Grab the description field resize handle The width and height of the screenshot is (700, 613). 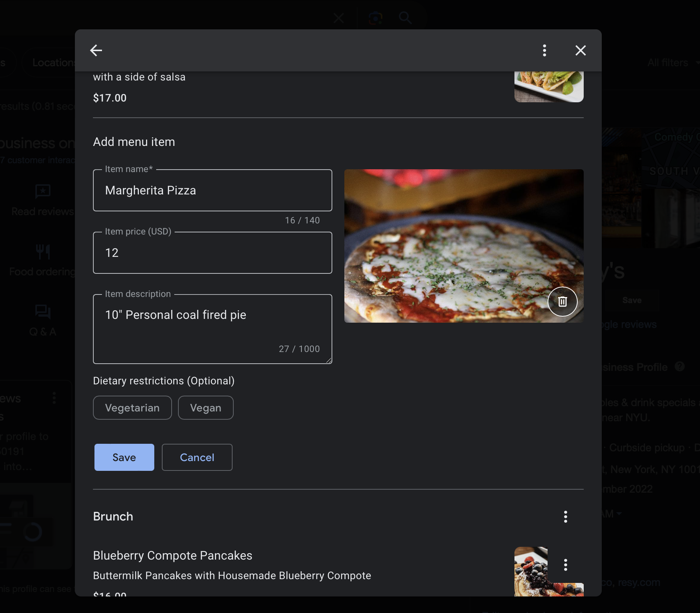(x=329, y=361)
